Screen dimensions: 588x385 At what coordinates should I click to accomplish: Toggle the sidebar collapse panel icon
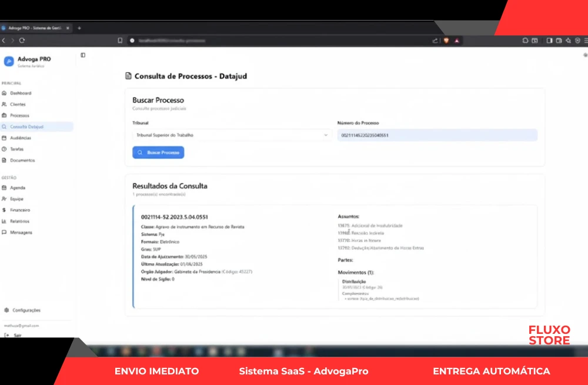point(83,55)
